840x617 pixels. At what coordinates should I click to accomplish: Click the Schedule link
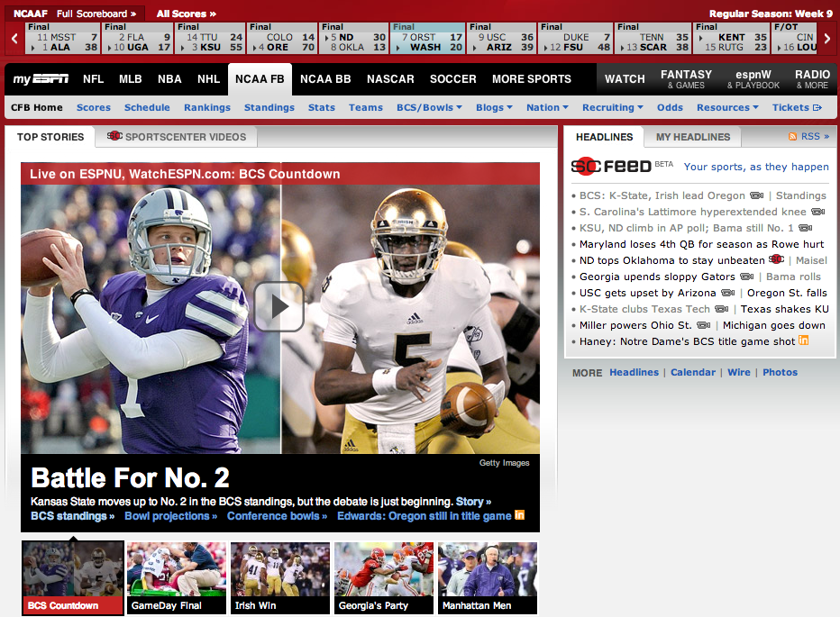(147, 108)
